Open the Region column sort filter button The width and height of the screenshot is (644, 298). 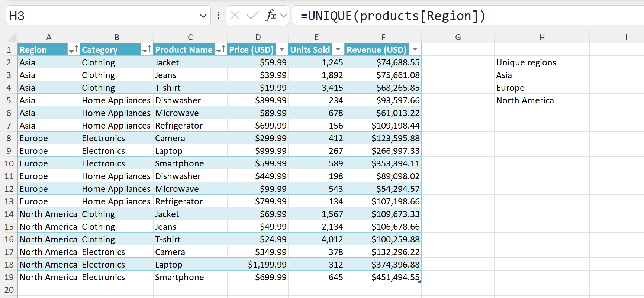tap(74, 50)
